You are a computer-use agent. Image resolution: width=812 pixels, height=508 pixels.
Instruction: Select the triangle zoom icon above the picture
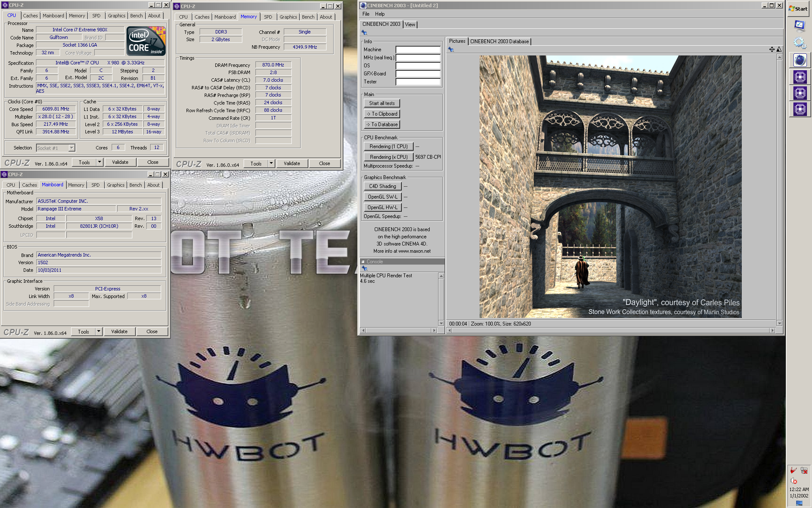779,50
